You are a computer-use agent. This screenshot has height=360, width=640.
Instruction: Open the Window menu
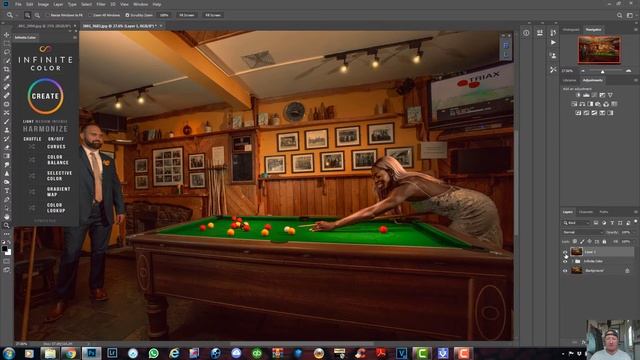click(x=140, y=4)
